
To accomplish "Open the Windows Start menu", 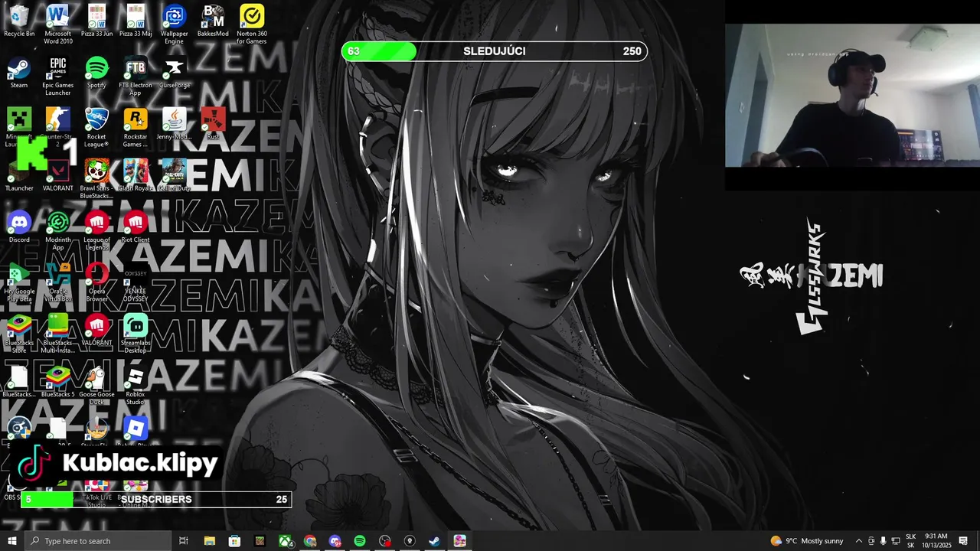I will pyautogui.click(x=12, y=541).
